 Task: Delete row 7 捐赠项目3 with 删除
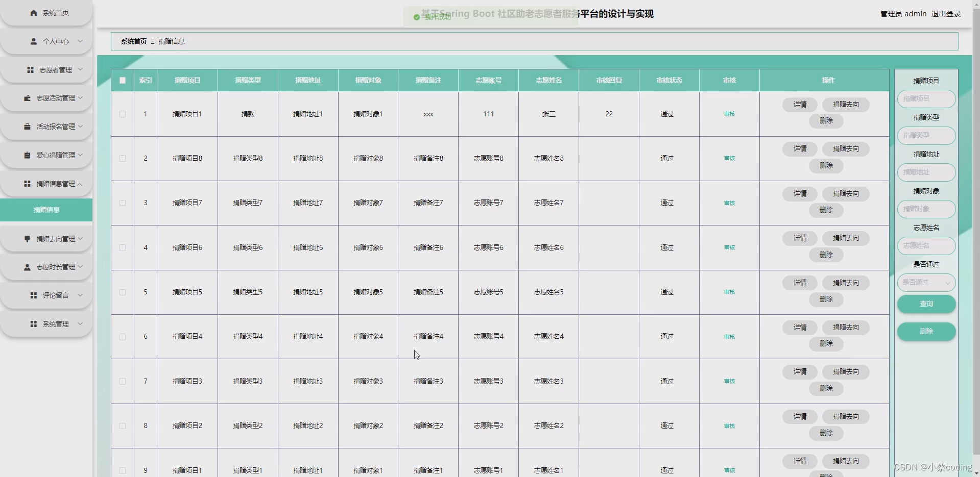pyautogui.click(x=826, y=389)
